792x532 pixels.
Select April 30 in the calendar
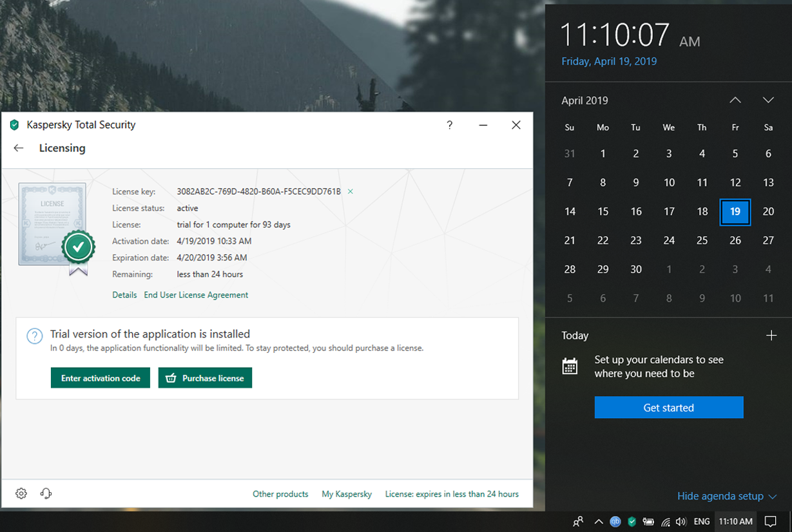pos(636,270)
